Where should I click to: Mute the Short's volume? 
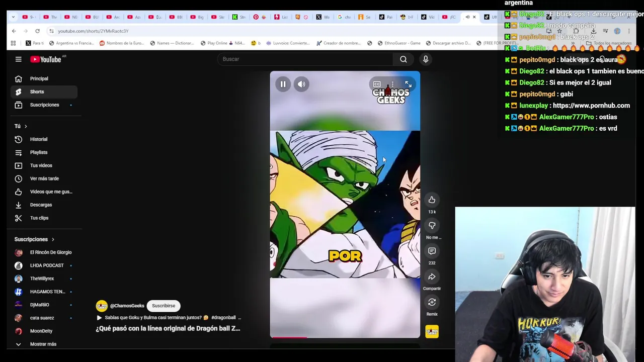pyautogui.click(x=301, y=84)
